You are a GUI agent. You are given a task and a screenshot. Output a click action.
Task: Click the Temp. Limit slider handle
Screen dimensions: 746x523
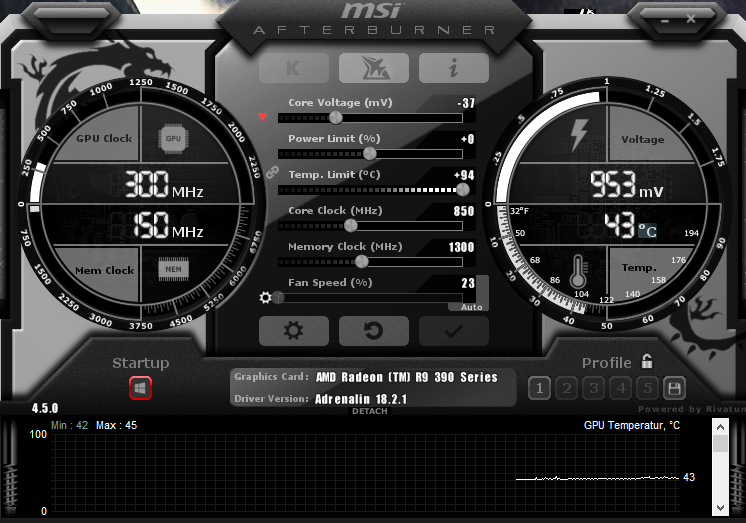462,190
